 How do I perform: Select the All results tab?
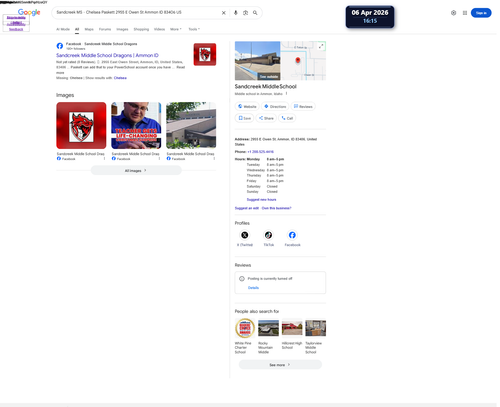tap(77, 29)
